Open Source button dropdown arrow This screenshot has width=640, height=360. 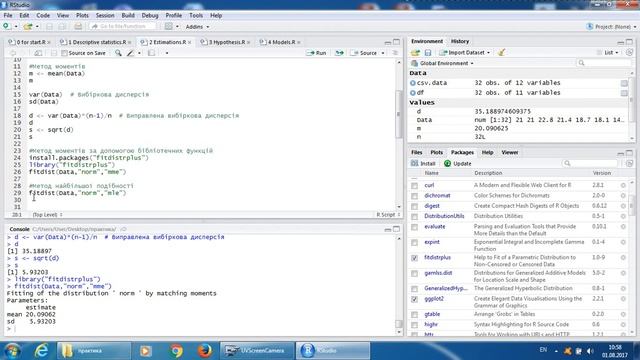point(383,53)
